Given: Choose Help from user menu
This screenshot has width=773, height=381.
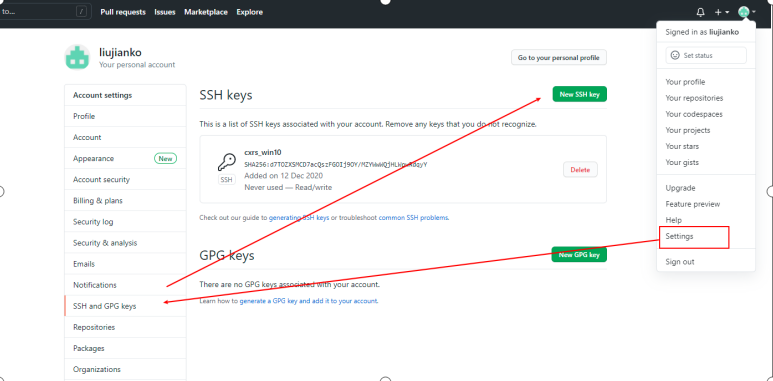Looking at the screenshot, I should point(706,220).
